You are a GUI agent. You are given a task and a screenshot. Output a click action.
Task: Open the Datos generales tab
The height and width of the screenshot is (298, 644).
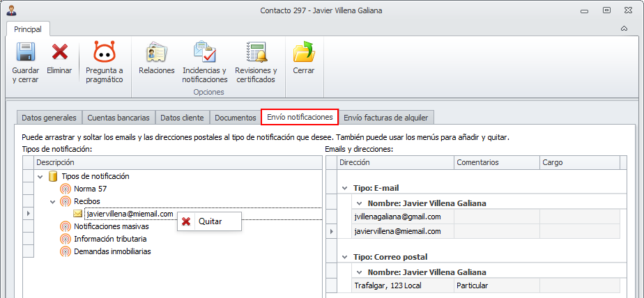pos(49,118)
